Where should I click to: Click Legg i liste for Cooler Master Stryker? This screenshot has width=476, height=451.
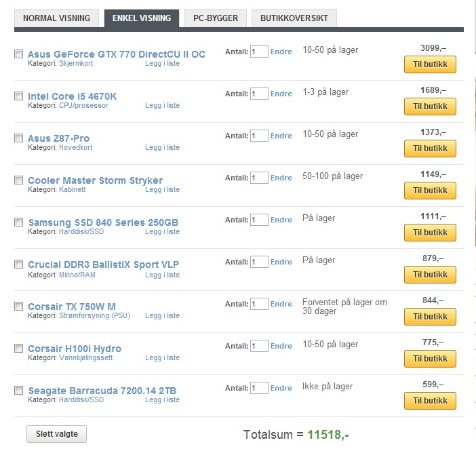pyautogui.click(x=163, y=189)
